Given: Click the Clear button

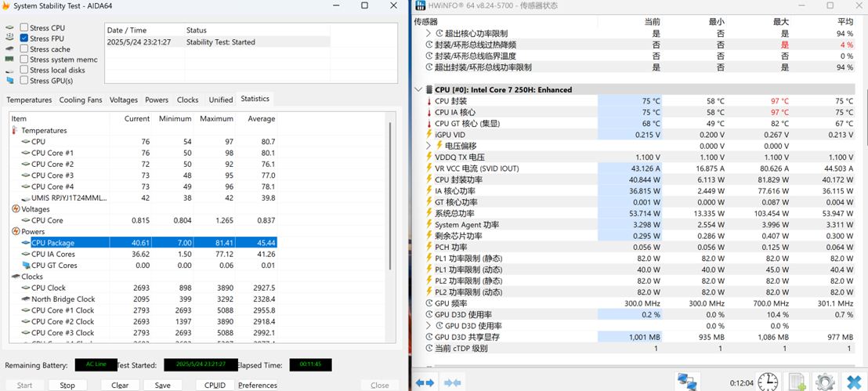Looking at the screenshot, I should (x=120, y=385).
